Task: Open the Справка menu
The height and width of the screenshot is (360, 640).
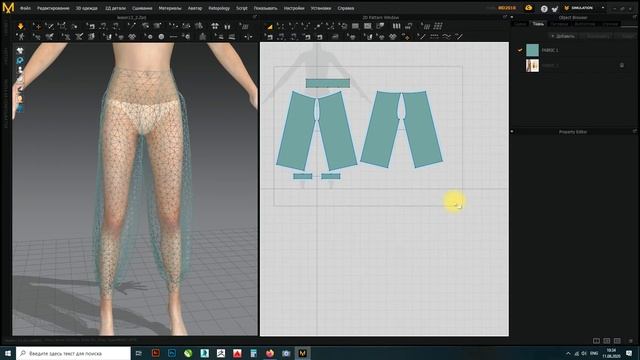Action: click(346, 8)
